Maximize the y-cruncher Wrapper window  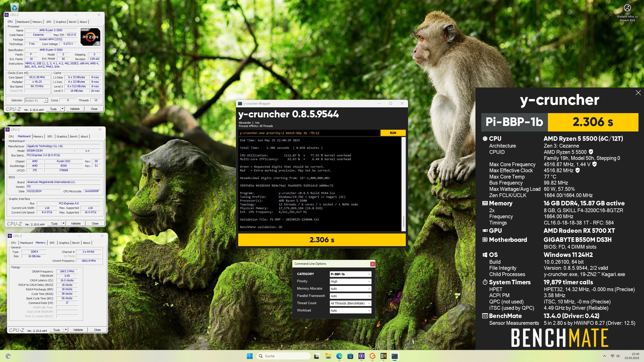pos(391,103)
